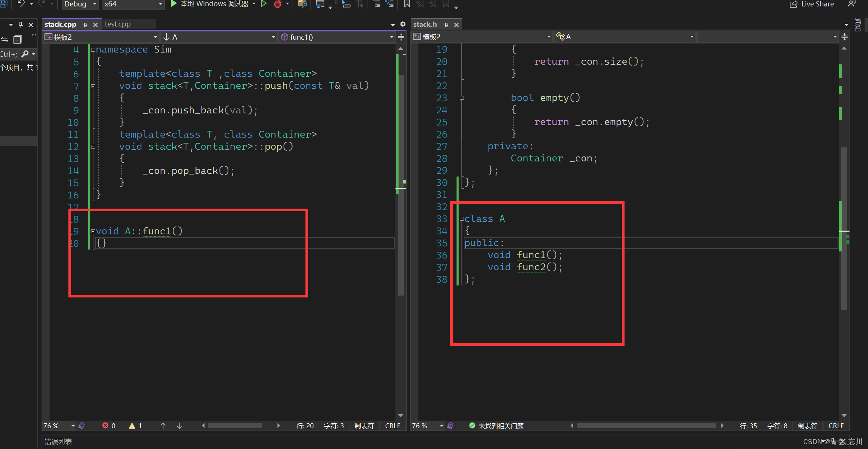Open the func1() member dropdown in stack.cpp

coord(337,37)
